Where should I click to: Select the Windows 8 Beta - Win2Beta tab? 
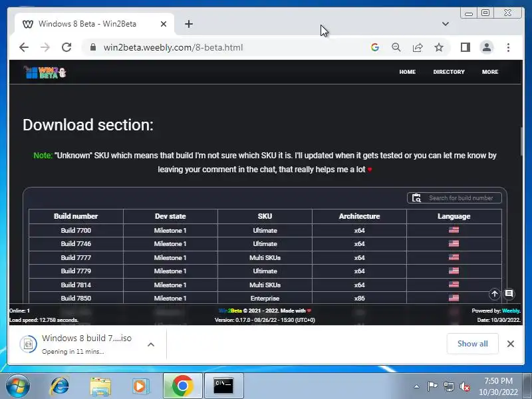tap(94, 24)
